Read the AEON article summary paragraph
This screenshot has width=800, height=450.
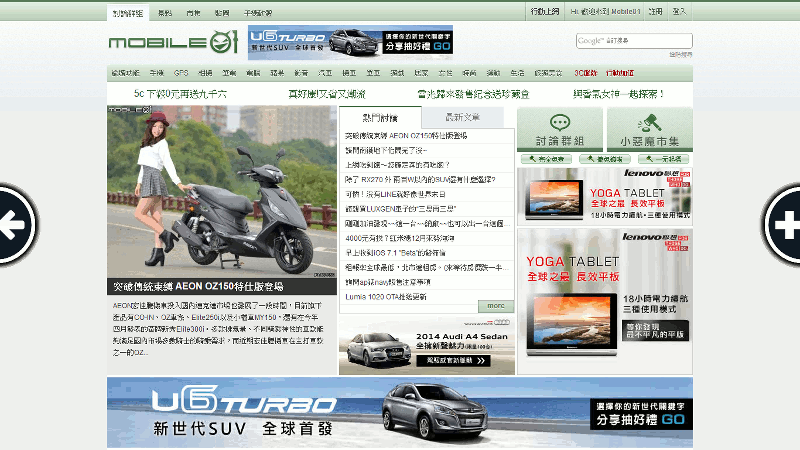(x=218, y=329)
